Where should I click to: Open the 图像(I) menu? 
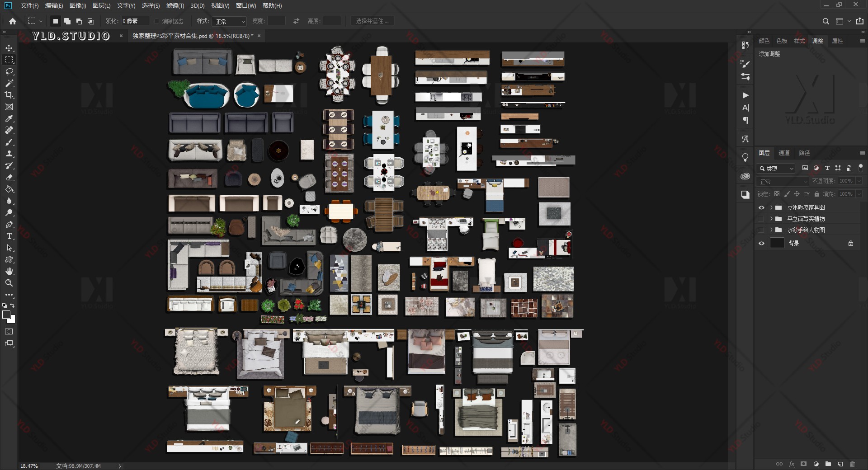pyautogui.click(x=78, y=5)
